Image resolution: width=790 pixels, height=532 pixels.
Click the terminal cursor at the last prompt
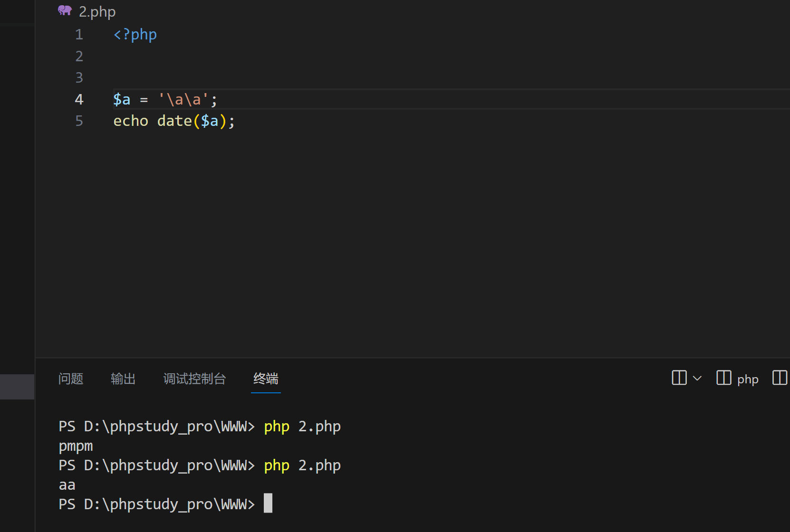point(268,503)
